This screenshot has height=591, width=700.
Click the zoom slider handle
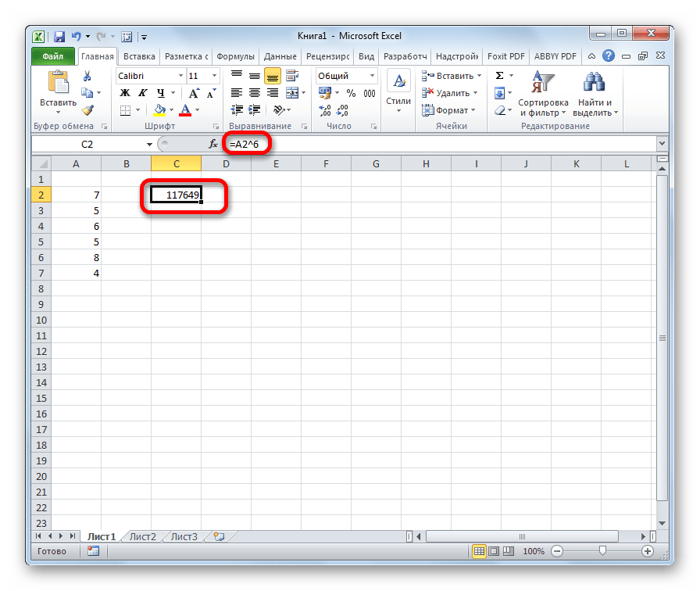(602, 551)
